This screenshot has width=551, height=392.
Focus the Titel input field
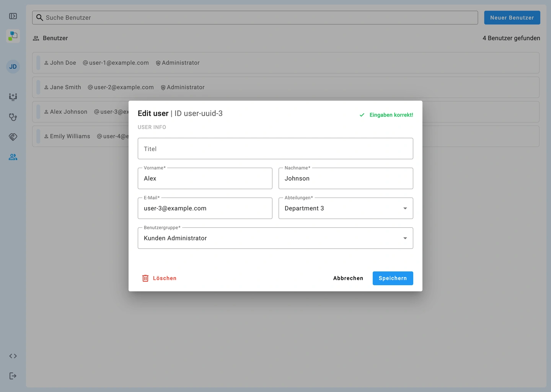(275, 149)
